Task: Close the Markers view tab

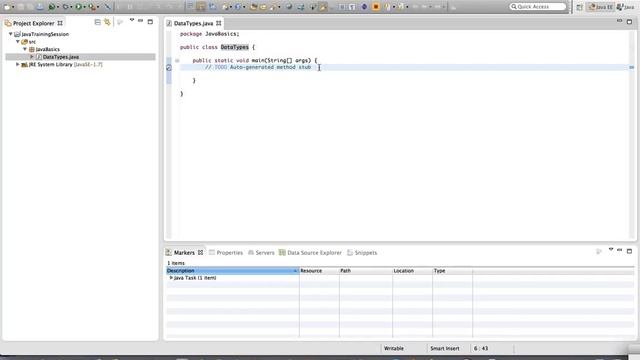Action: click(x=200, y=253)
